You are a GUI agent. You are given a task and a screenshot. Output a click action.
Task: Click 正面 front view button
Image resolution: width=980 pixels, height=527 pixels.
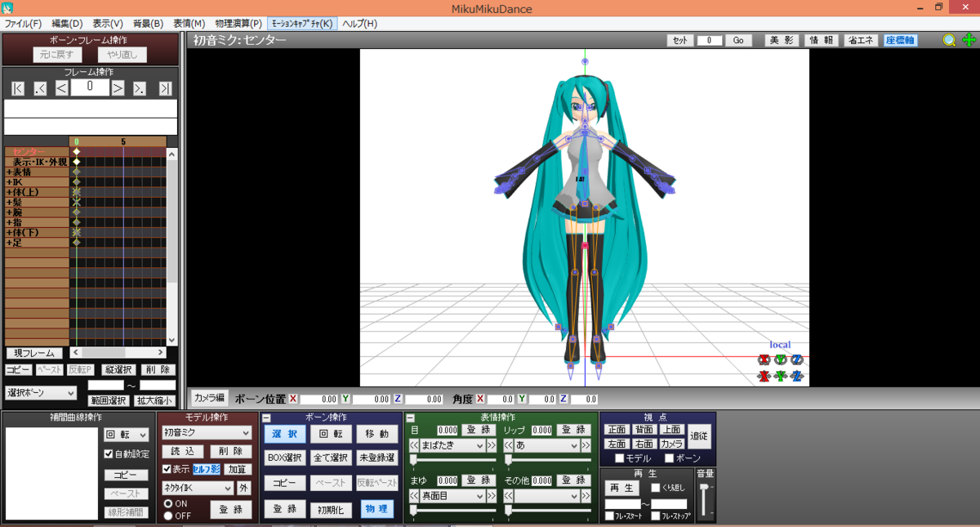[616, 429]
